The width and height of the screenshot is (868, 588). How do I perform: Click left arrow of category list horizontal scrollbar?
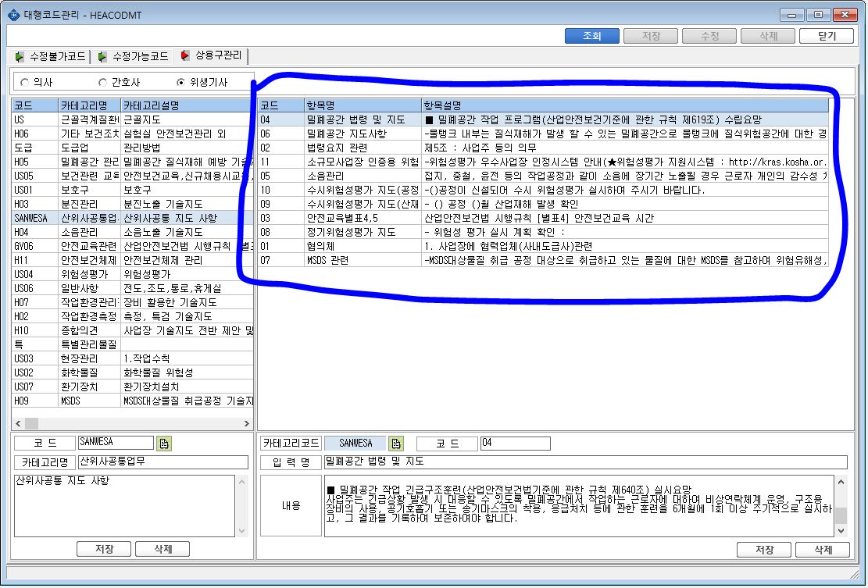18,424
